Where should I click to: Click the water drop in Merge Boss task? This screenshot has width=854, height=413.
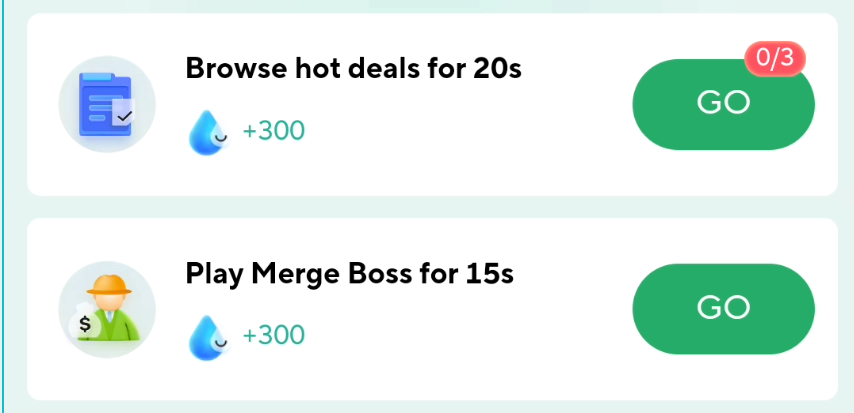pyautogui.click(x=207, y=336)
